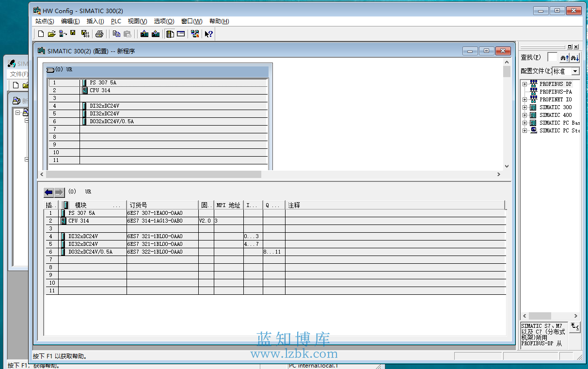Click order number 6ES7 307-1EA00-0AA0 cell

click(x=162, y=213)
